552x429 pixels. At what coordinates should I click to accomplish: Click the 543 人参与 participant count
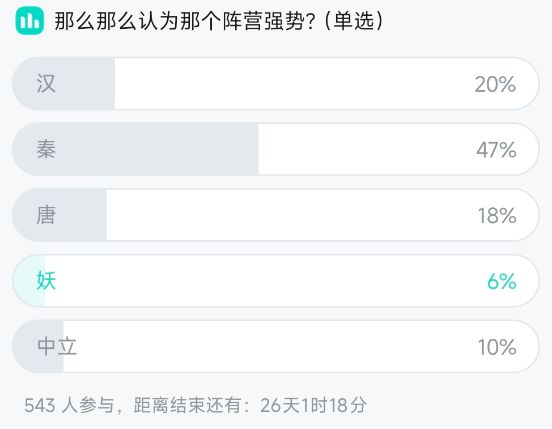click(x=69, y=405)
